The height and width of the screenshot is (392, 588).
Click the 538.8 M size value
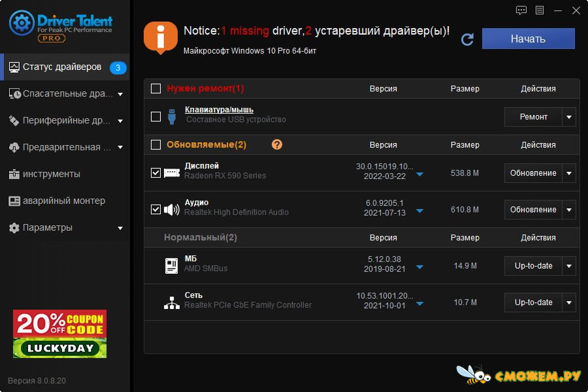click(465, 173)
